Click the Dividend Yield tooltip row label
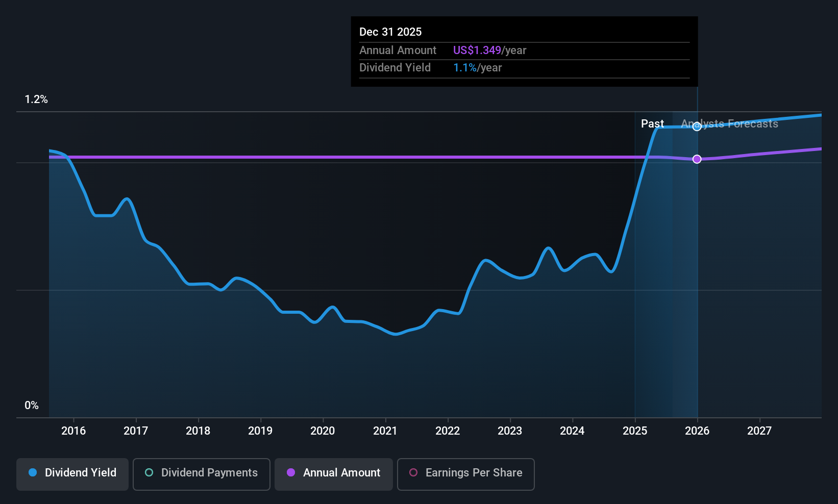Viewport: 838px width, 504px height. coord(395,68)
